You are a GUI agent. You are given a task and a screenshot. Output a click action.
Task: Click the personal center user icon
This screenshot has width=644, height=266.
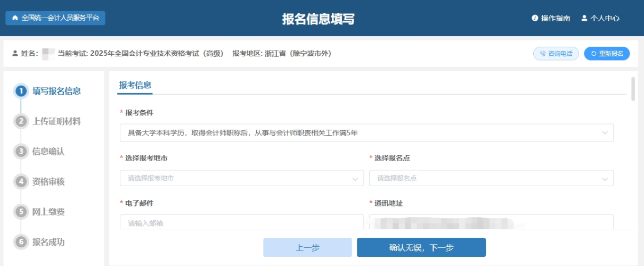tap(584, 18)
